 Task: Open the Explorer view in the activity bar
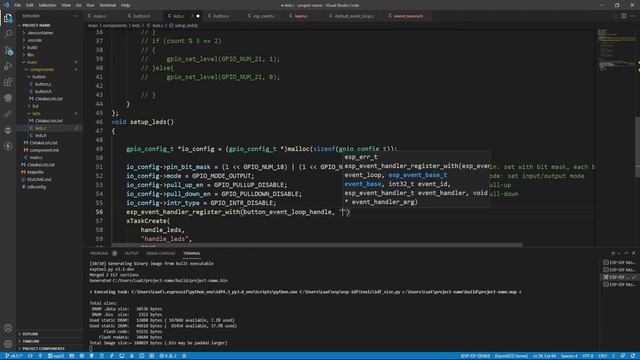point(8,18)
